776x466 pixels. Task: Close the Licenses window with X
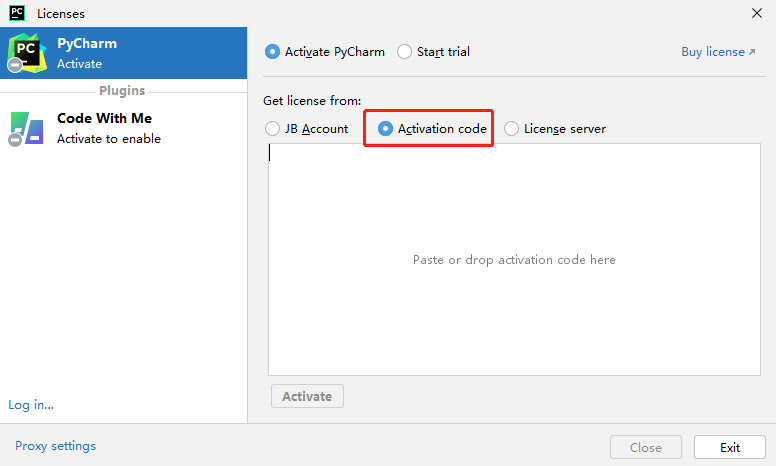coord(757,14)
